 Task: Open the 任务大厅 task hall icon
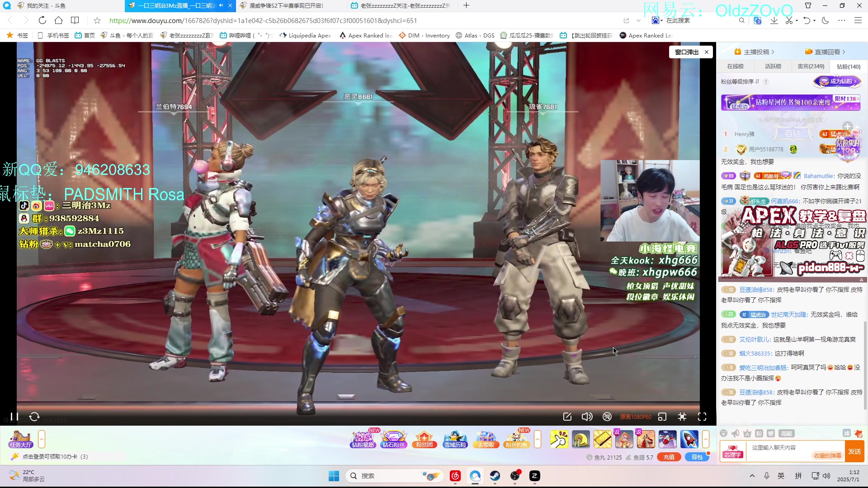[x=21, y=439]
